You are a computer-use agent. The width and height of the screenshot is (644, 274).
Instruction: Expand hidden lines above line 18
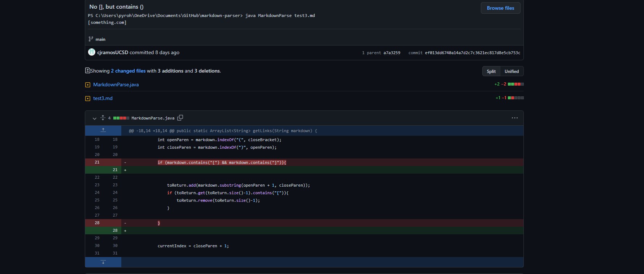(103, 130)
